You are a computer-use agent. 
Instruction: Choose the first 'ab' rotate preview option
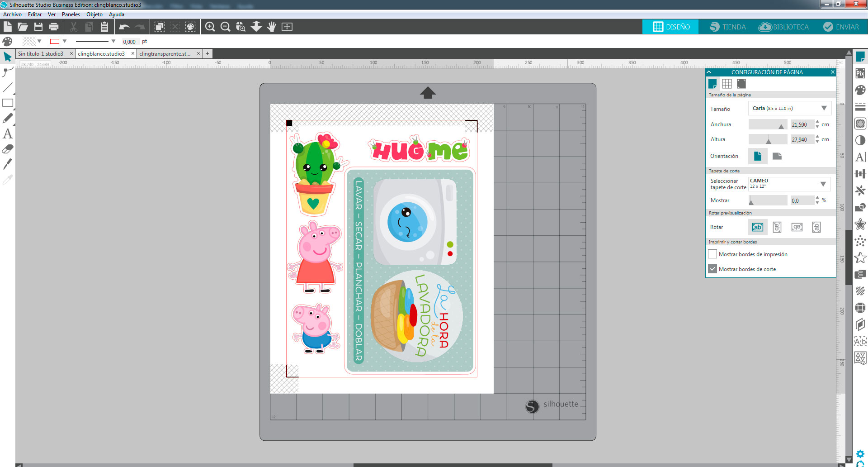tap(758, 227)
